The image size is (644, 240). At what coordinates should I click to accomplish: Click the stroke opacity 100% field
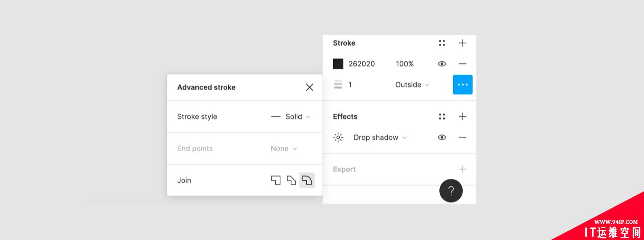tap(404, 64)
